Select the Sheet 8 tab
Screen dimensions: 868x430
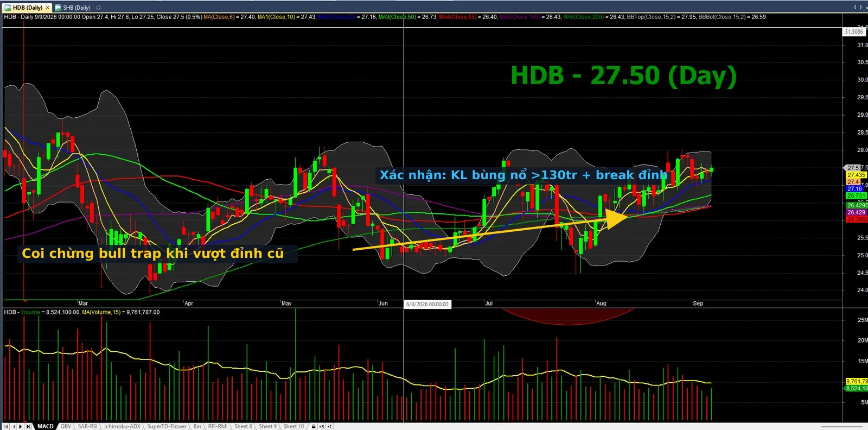click(243, 426)
